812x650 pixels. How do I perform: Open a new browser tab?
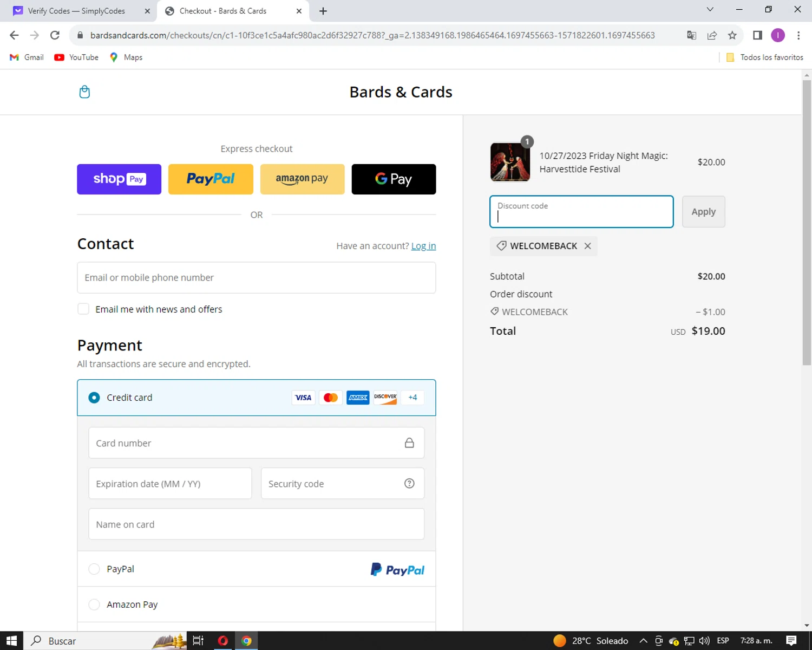tap(323, 11)
